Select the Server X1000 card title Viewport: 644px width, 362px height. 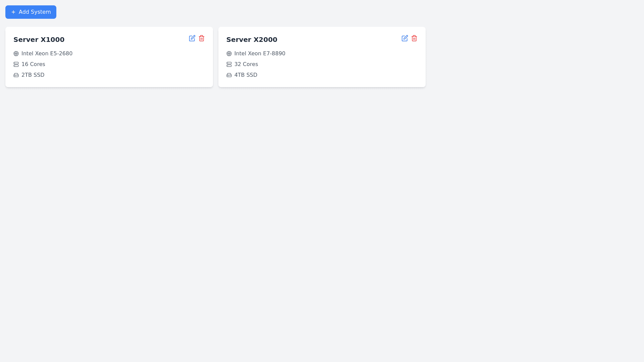click(39, 40)
